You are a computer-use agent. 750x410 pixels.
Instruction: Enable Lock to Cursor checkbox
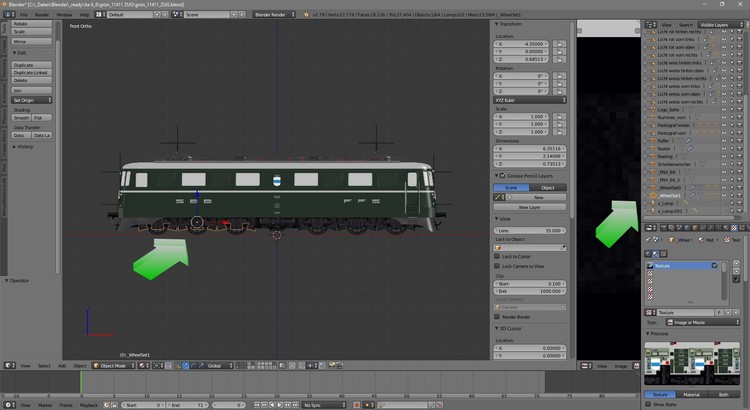[497, 256]
